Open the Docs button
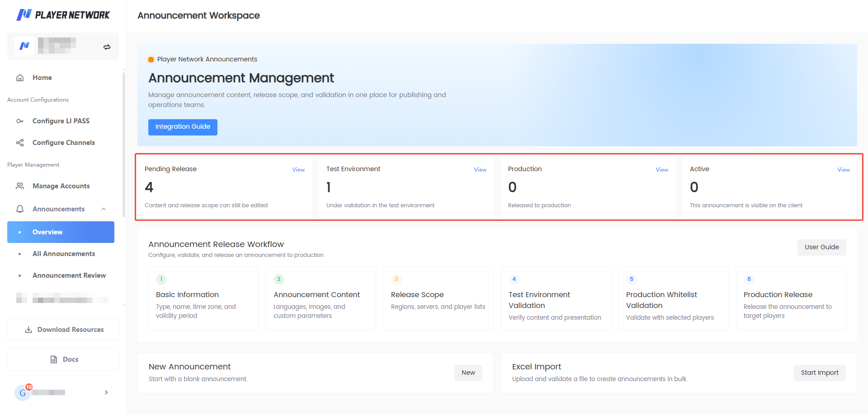Image resolution: width=868 pixels, height=415 pixels. click(63, 359)
